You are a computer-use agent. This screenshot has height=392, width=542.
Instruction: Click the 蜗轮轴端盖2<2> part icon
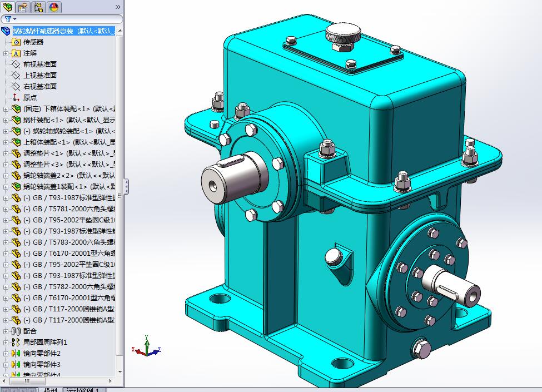[16, 176]
